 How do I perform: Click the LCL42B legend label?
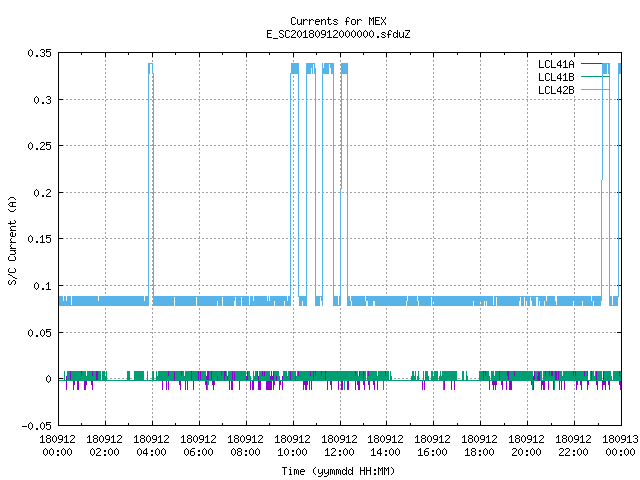point(556,90)
